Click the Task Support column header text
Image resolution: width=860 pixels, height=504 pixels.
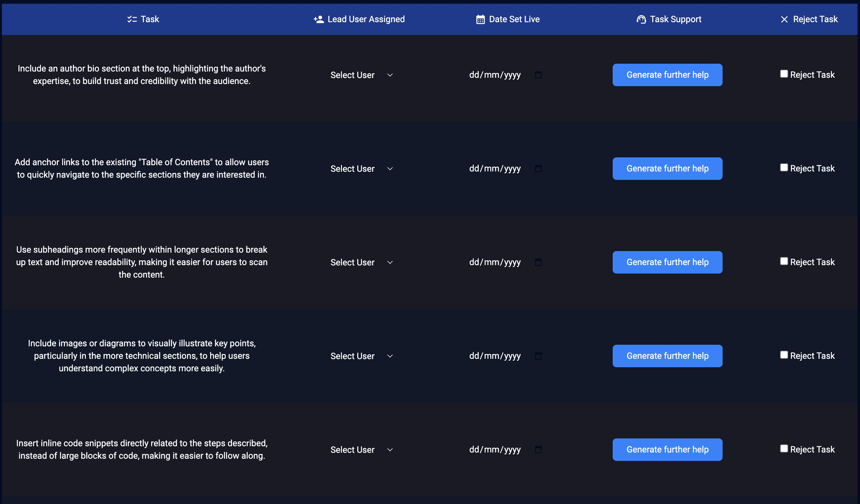(x=675, y=19)
